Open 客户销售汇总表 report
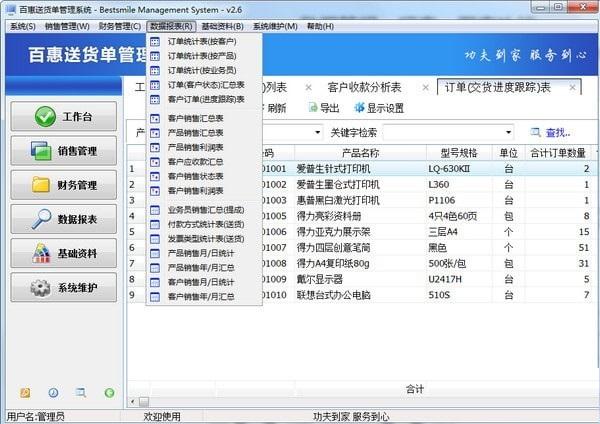 pos(195,118)
